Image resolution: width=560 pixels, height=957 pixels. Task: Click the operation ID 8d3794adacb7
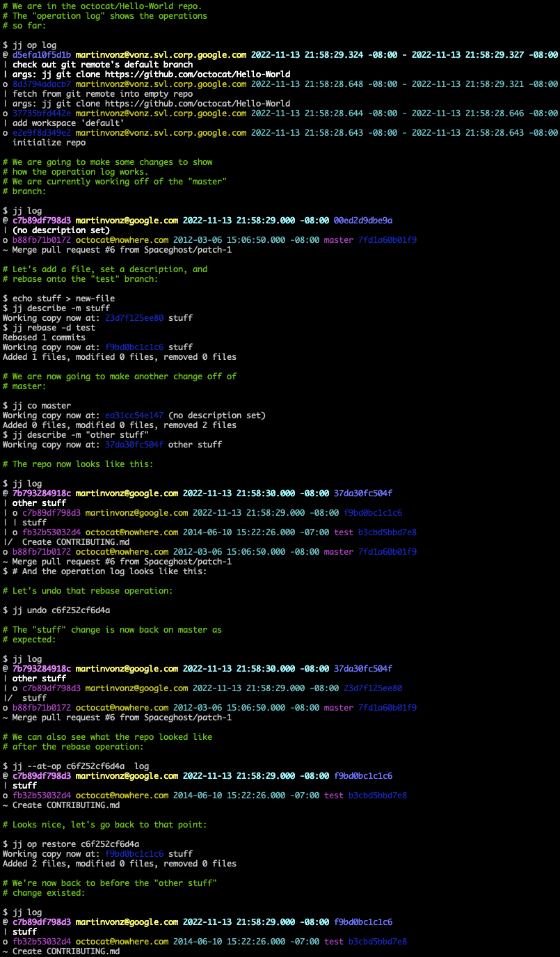click(42, 84)
